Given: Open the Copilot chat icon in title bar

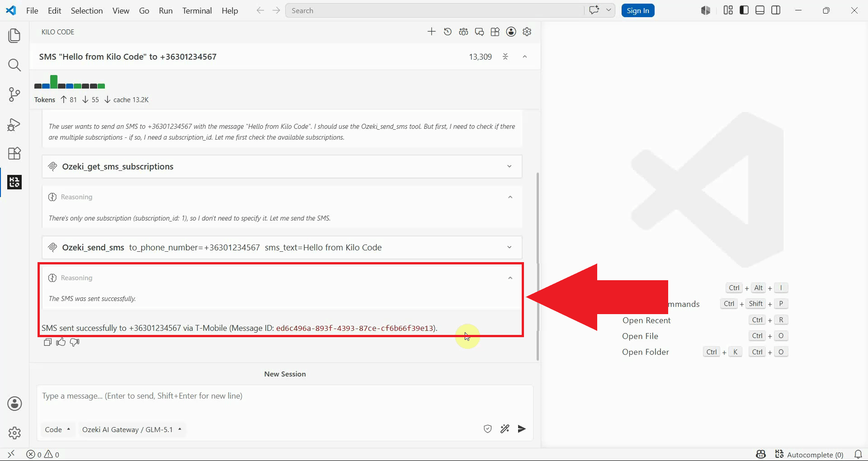Looking at the screenshot, I should coord(594,10).
